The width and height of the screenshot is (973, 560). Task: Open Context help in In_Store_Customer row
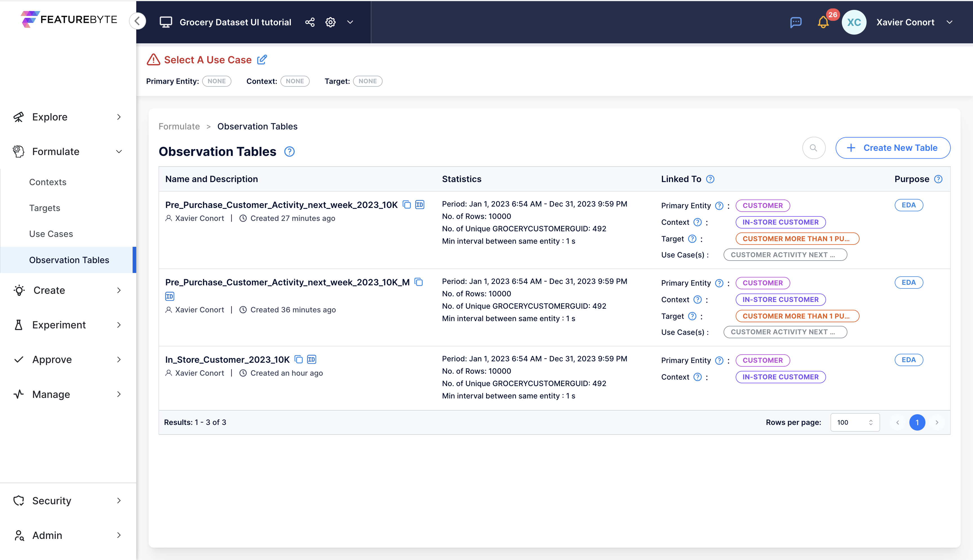click(698, 377)
